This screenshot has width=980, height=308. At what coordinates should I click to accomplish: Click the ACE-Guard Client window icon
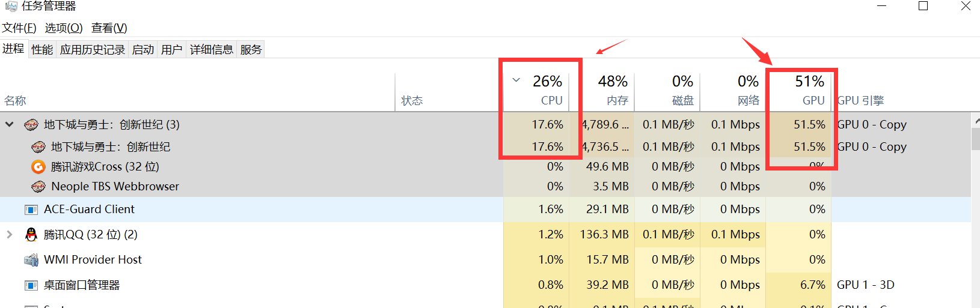tap(31, 210)
